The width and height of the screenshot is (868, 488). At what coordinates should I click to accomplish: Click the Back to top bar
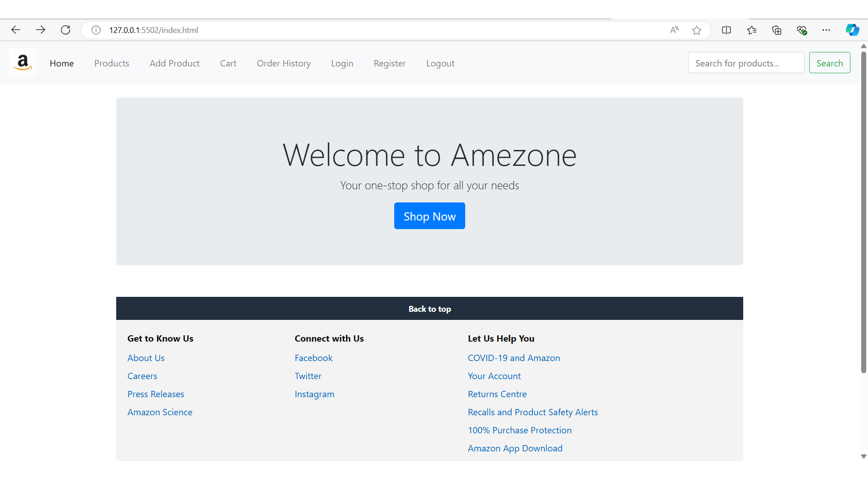click(429, 309)
